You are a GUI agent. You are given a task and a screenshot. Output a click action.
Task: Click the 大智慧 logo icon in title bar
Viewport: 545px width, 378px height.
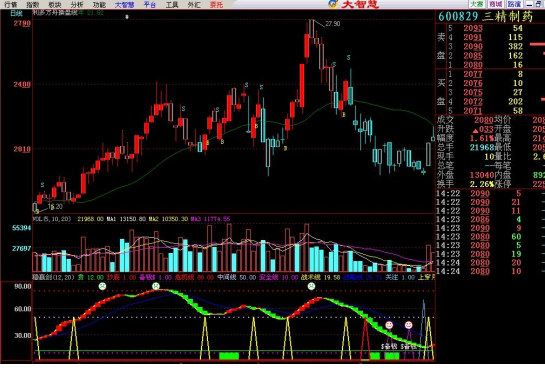(333, 4)
